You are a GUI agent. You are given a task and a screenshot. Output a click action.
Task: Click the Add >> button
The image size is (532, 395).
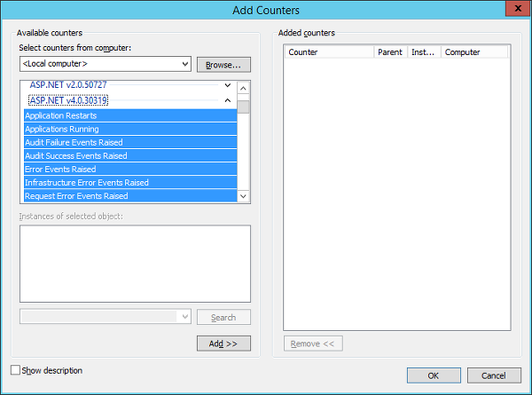pos(223,344)
